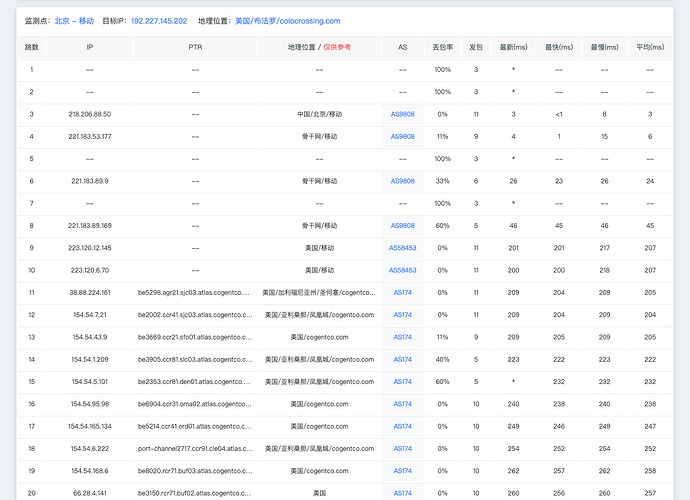690x500 pixels.
Task: Open AS58453 link for IP 223.120.12.145
Action: coord(403,248)
